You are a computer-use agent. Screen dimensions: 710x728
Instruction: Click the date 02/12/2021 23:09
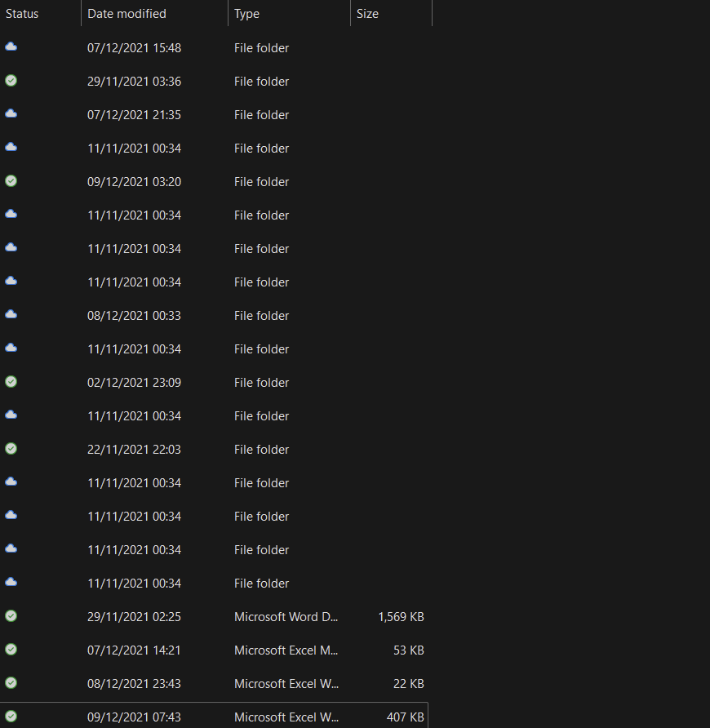pyautogui.click(x=134, y=382)
